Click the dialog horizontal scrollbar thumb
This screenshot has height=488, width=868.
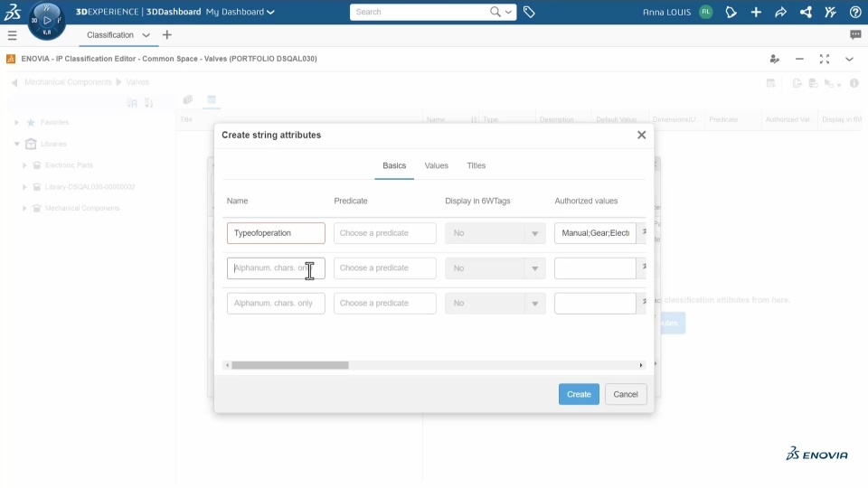pos(290,365)
